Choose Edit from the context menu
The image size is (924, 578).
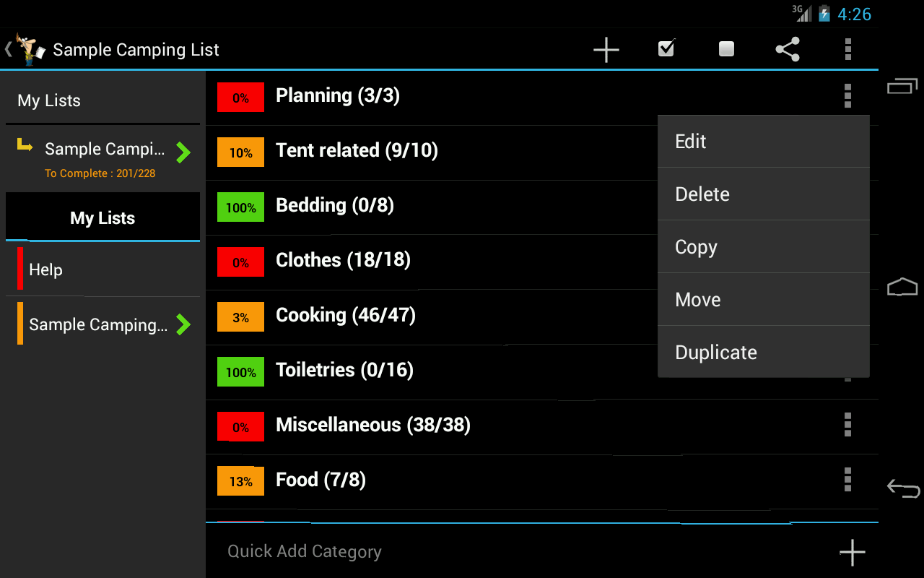[764, 142]
